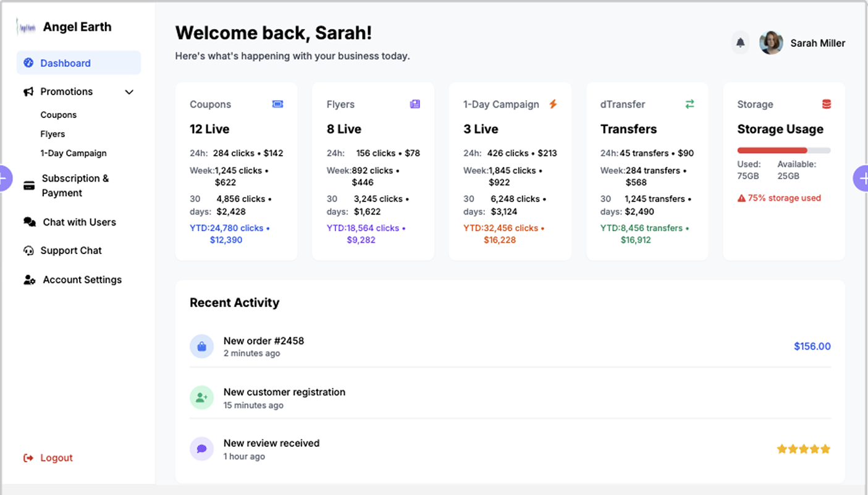The width and height of the screenshot is (868, 495).
Task: Click the 1-Day Campaign lightning bolt icon
Action: (553, 104)
